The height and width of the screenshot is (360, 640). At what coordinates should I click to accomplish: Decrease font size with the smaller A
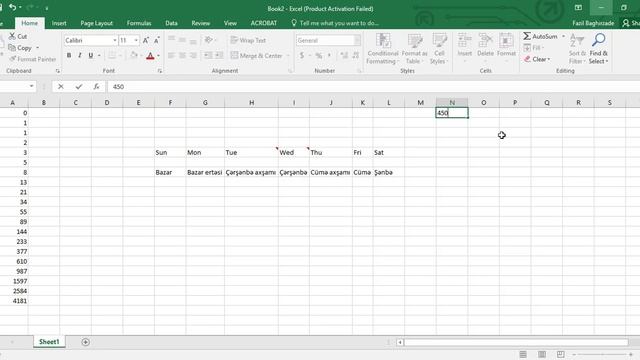pyautogui.click(x=157, y=40)
